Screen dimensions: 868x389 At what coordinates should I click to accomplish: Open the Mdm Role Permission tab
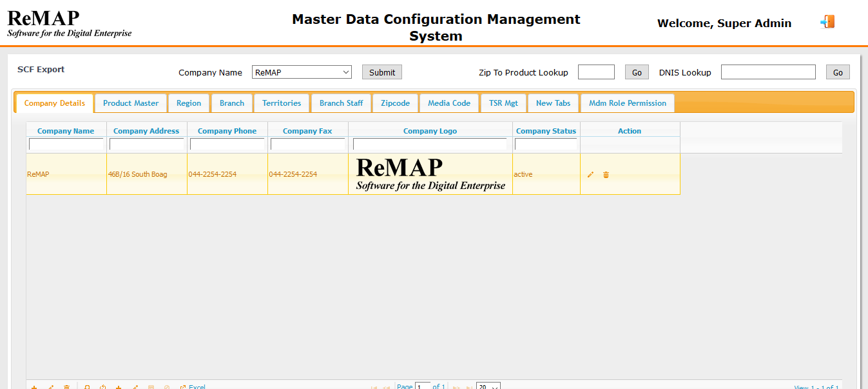click(x=628, y=103)
